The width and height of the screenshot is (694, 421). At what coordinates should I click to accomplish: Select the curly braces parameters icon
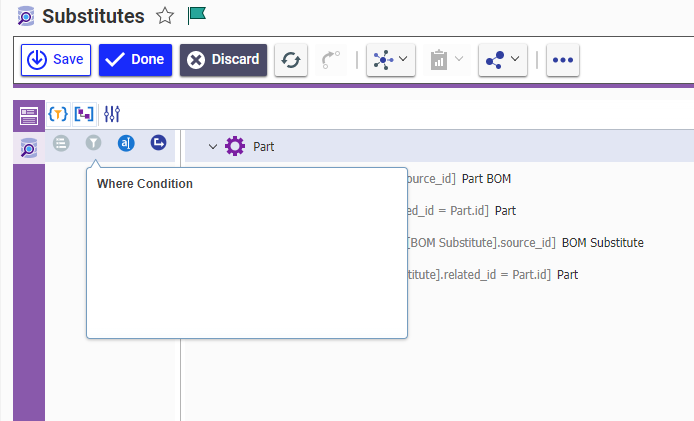(58, 114)
